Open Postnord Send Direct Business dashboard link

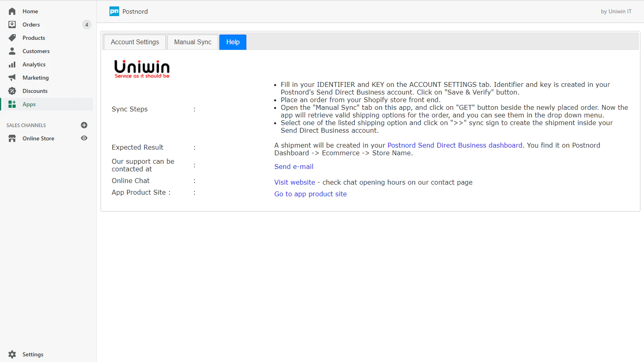click(x=455, y=145)
